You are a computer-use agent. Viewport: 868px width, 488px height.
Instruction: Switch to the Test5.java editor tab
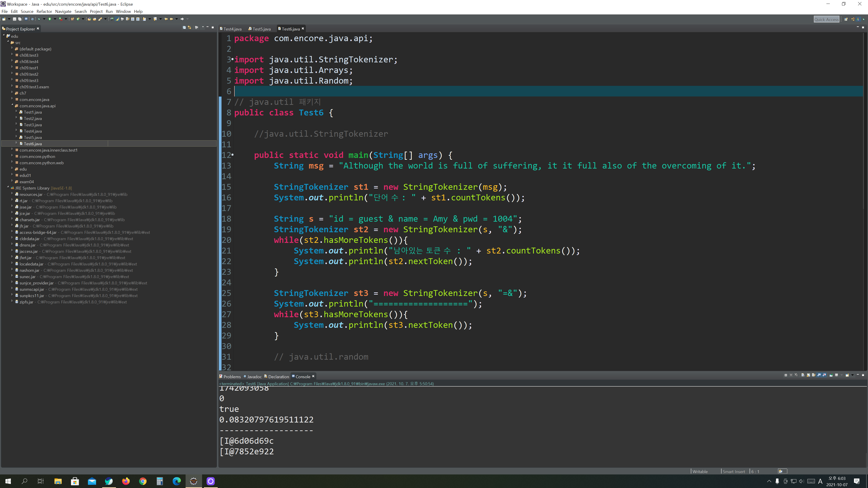[261, 29]
